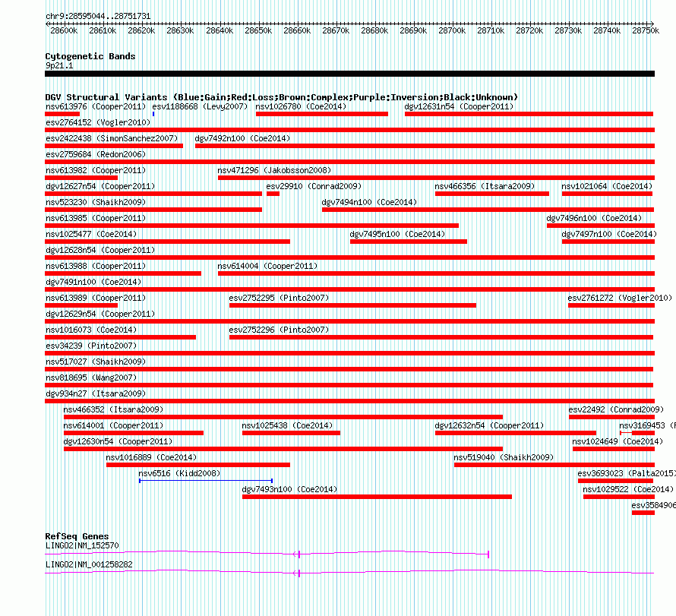Click esv29910 (Conrad2009) label
This screenshot has width=676, height=616.
[314, 186]
